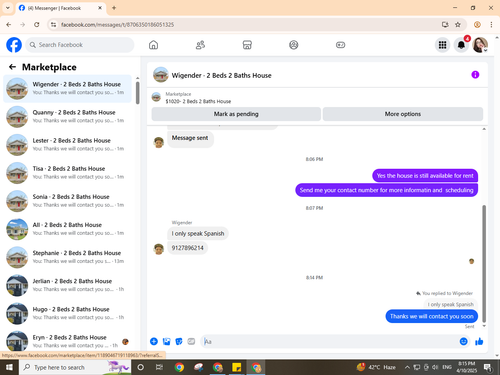This screenshot has height=375, width=500.
Task: Open more actions plus icon in composer
Action: [154, 341]
